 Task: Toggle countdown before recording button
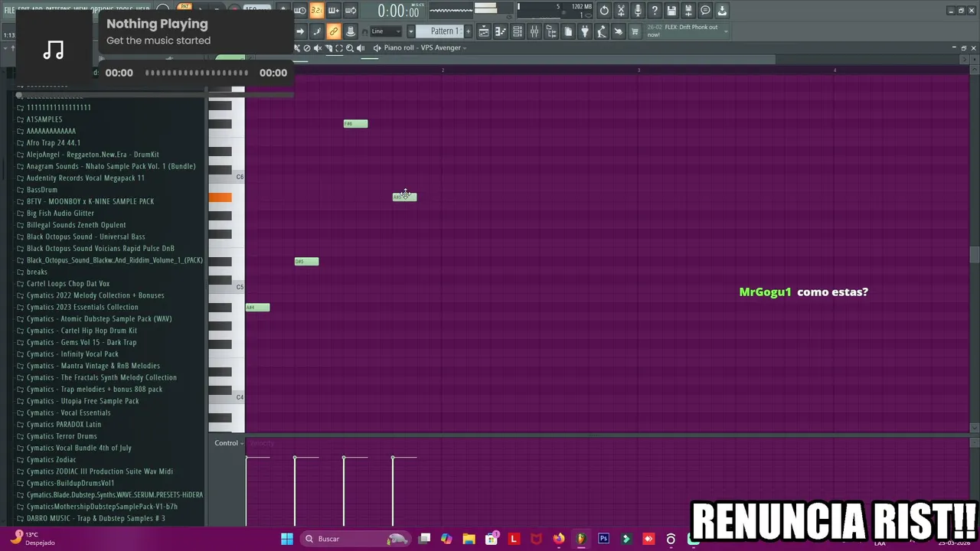point(299,11)
